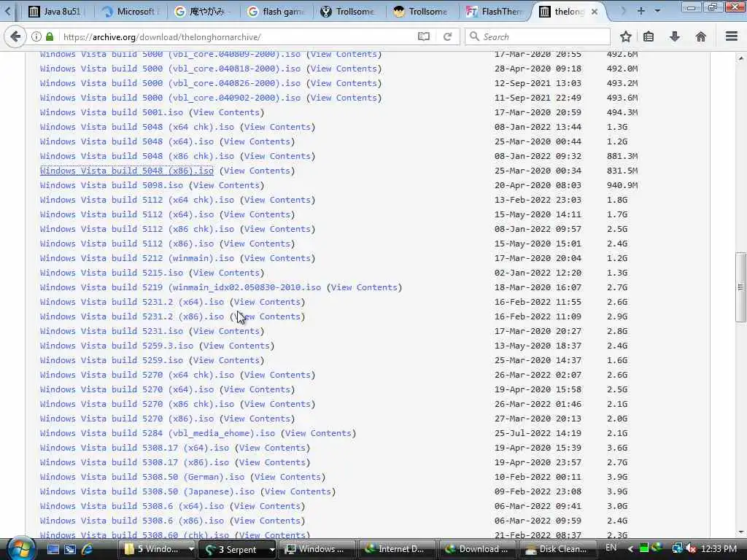Click the green padlock security icon
The width and height of the screenshot is (747, 560).
point(50,36)
